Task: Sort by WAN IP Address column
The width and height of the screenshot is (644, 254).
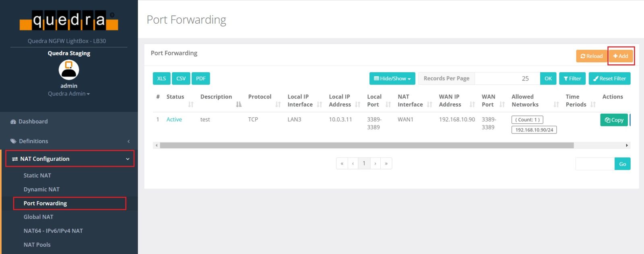Action: (472, 104)
